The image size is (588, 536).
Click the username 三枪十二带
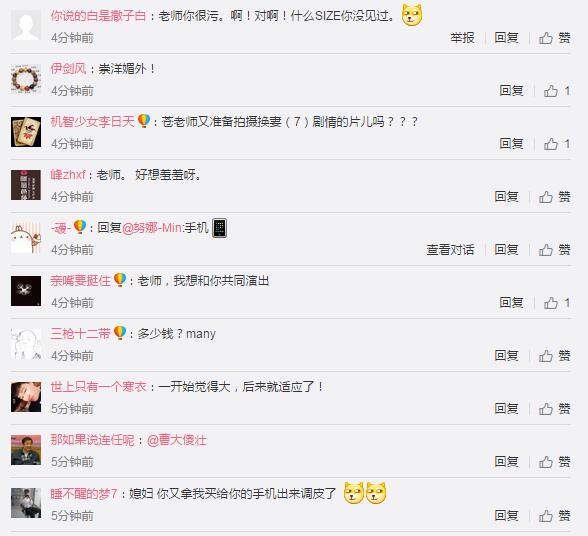point(80,333)
